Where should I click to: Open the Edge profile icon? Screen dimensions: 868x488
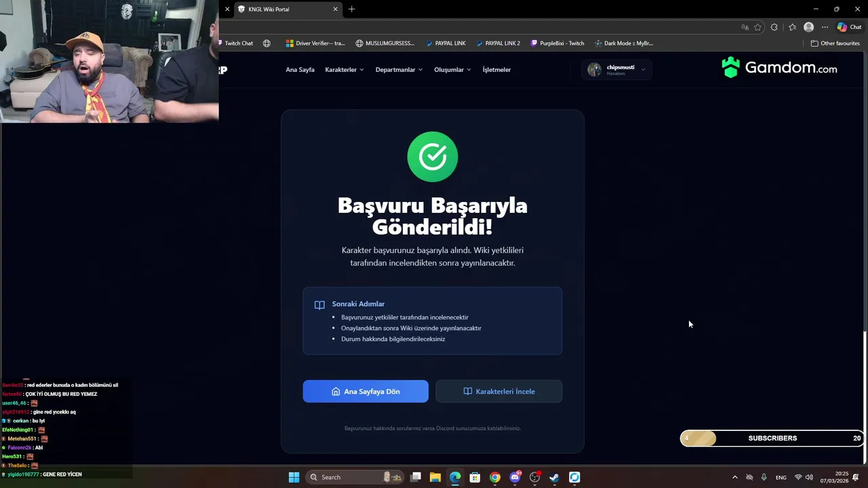[x=808, y=27]
